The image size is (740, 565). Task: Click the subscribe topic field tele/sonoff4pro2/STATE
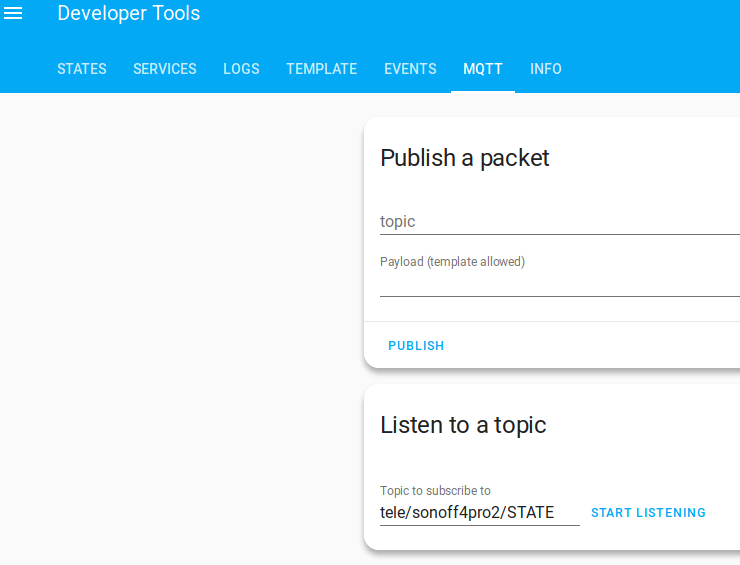click(x=479, y=513)
